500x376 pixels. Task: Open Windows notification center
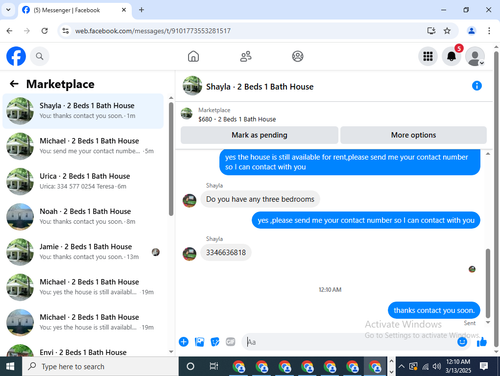coord(484,366)
